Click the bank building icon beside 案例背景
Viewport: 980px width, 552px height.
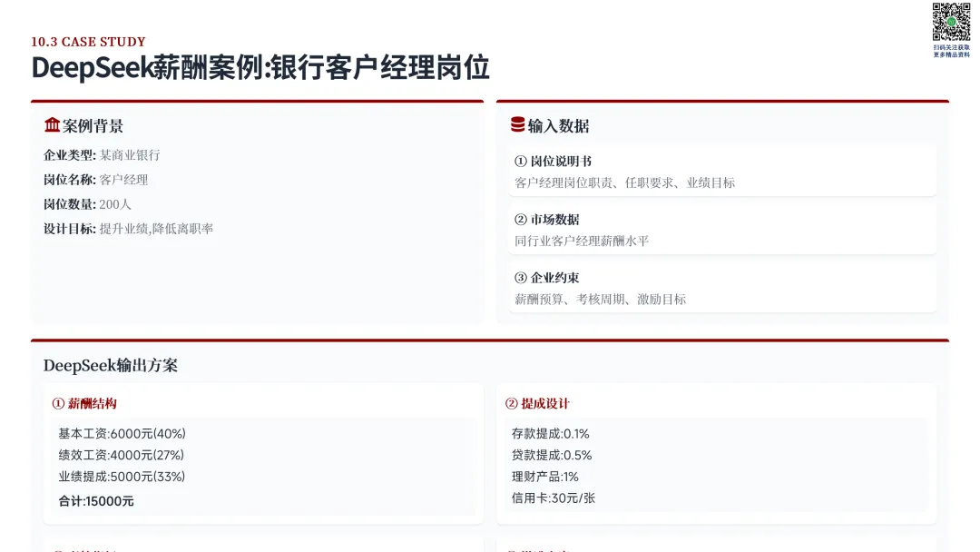coord(52,125)
